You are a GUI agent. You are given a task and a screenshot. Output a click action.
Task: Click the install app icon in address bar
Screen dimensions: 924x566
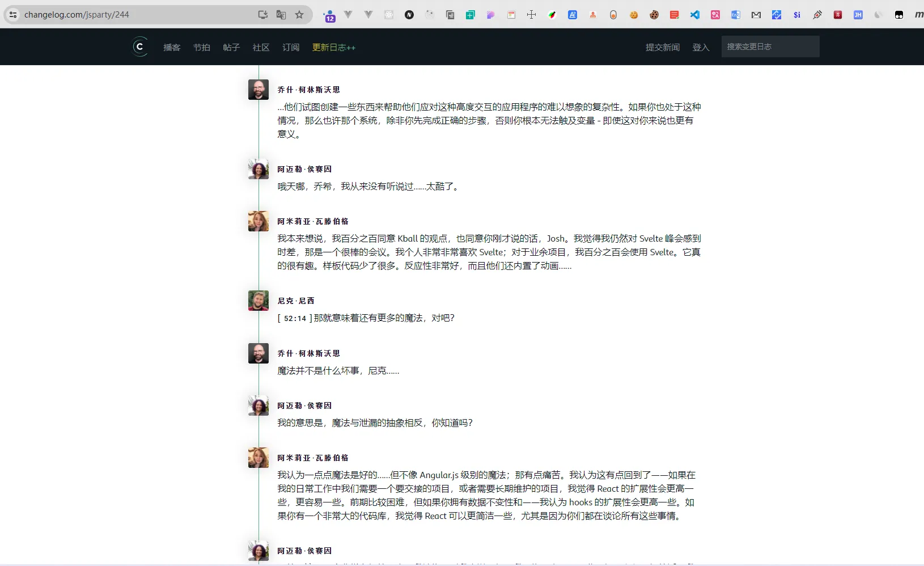[263, 15]
